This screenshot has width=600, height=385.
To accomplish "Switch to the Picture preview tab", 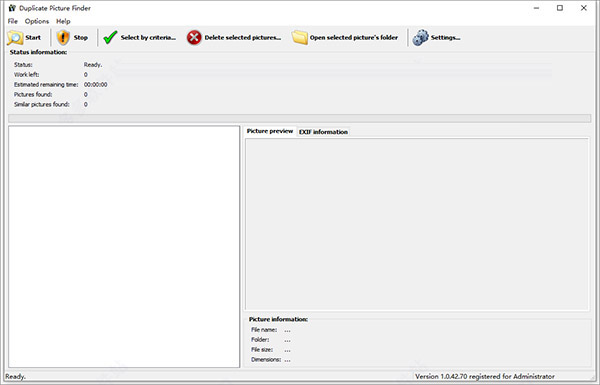I will click(270, 131).
